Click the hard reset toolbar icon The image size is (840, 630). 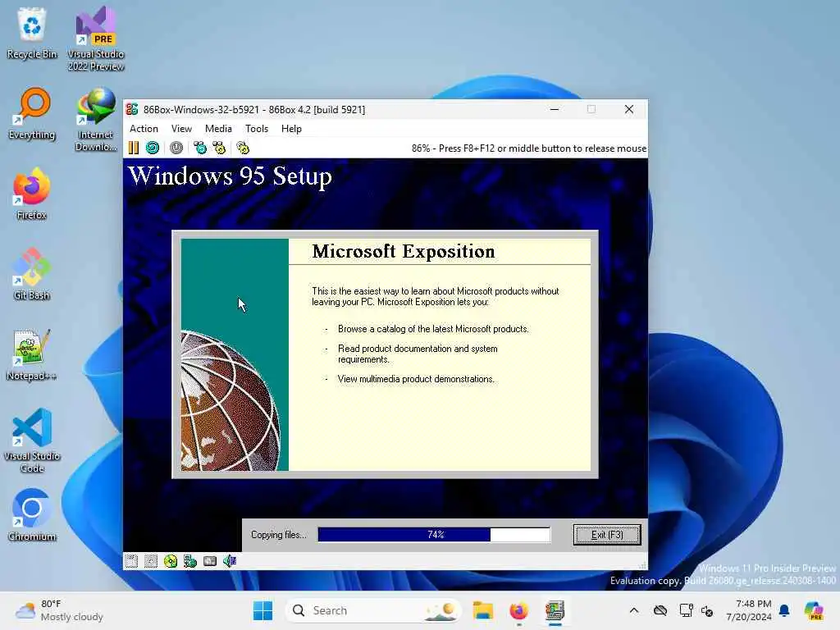coord(153,148)
